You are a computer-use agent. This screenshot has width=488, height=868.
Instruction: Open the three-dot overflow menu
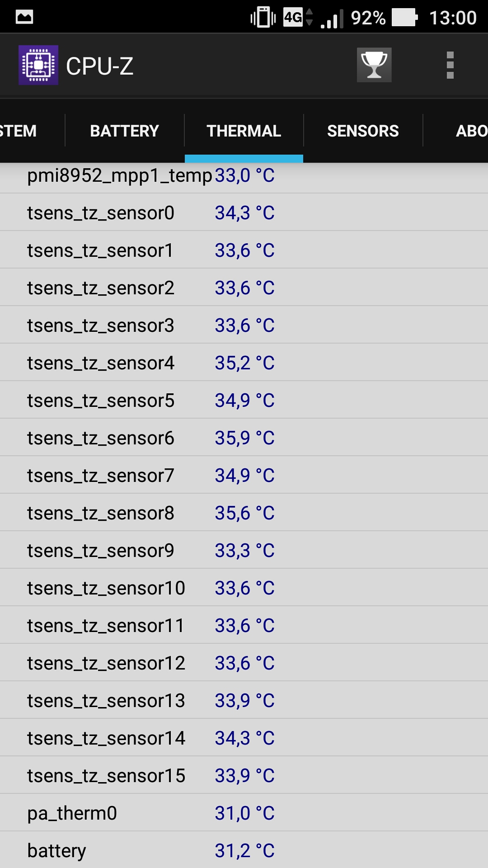[450, 65]
